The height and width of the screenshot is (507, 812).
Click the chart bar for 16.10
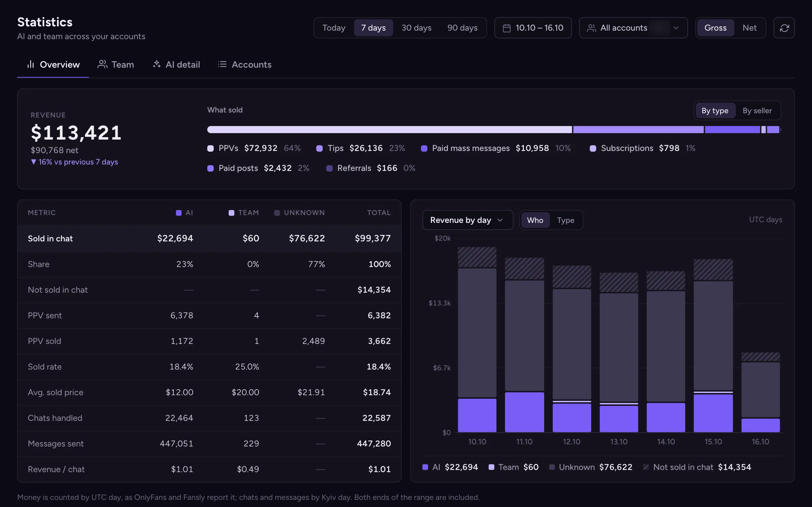[761, 392]
